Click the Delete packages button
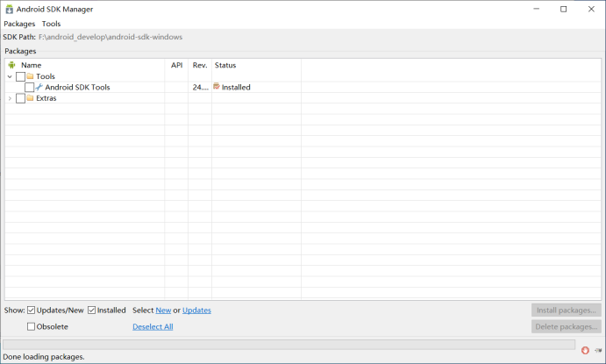Image resolution: width=606 pixels, height=364 pixels. tap(567, 327)
